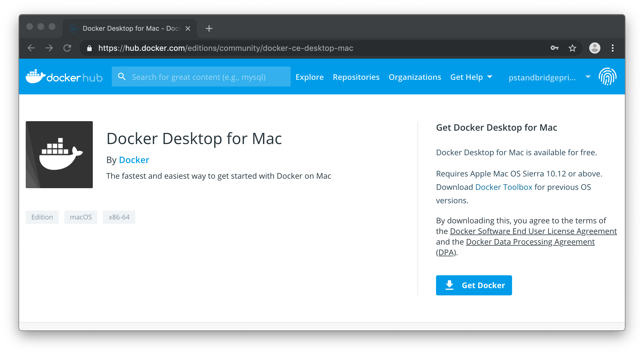Open the End User License Agreement link
This screenshot has width=644, height=354.
point(533,231)
